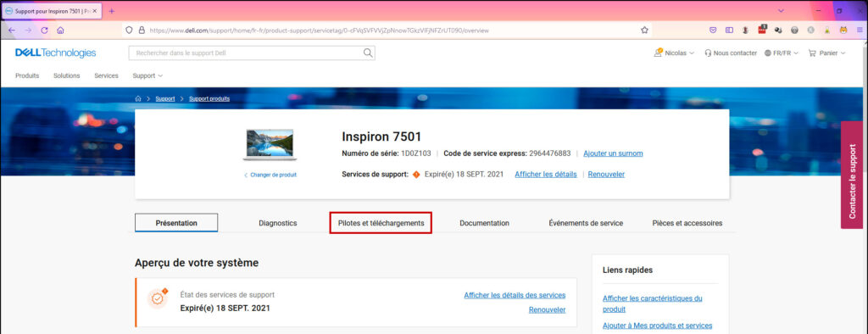Click Ajouter un surnom
The height and width of the screenshot is (334, 868).
(x=613, y=153)
